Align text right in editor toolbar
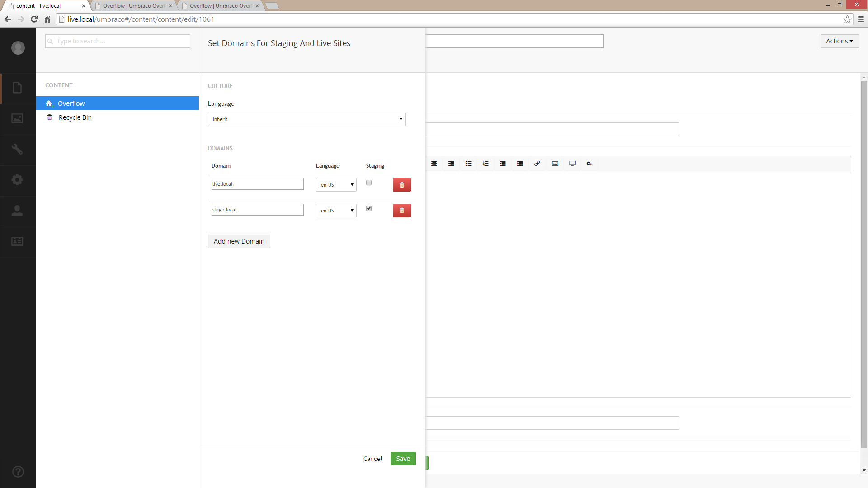This screenshot has width=868, height=488. [451, 164]
